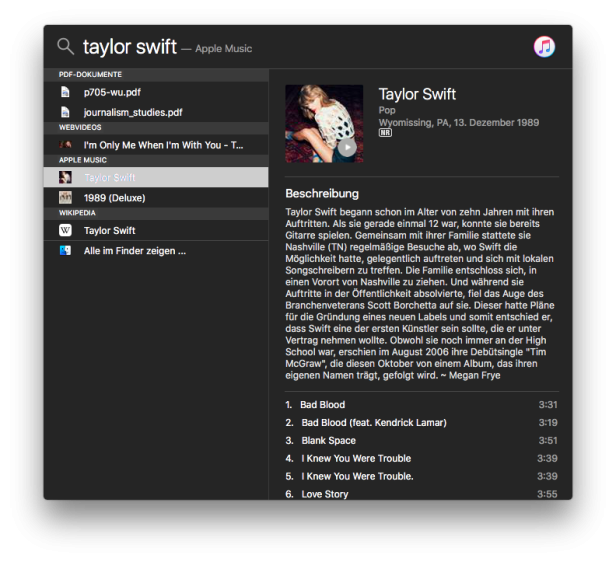Image resolution: width=616 pixels, height=562 pixels.
Task: Click the Wikipedia W icon
Action: (65, 230)
